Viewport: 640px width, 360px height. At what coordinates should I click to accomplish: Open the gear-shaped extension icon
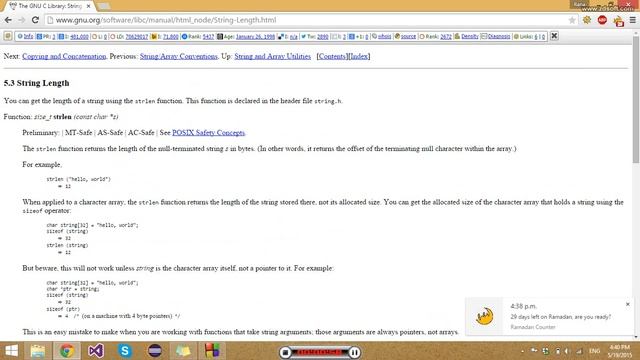point(587,20)
